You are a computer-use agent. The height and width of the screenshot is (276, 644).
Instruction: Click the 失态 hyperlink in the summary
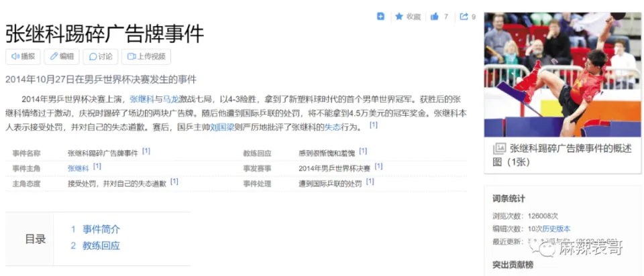[333, 127]
